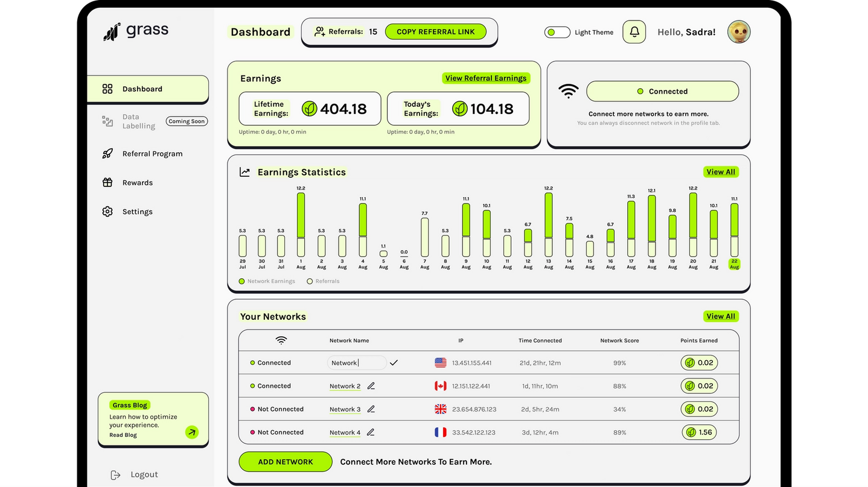The image size is (868, 487).
Task: Toggle the Light Theme switch
Action: point(557,33)
